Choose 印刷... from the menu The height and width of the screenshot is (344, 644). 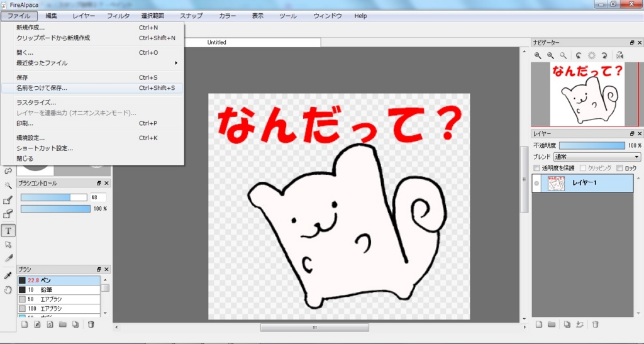(x=92, y=123)
